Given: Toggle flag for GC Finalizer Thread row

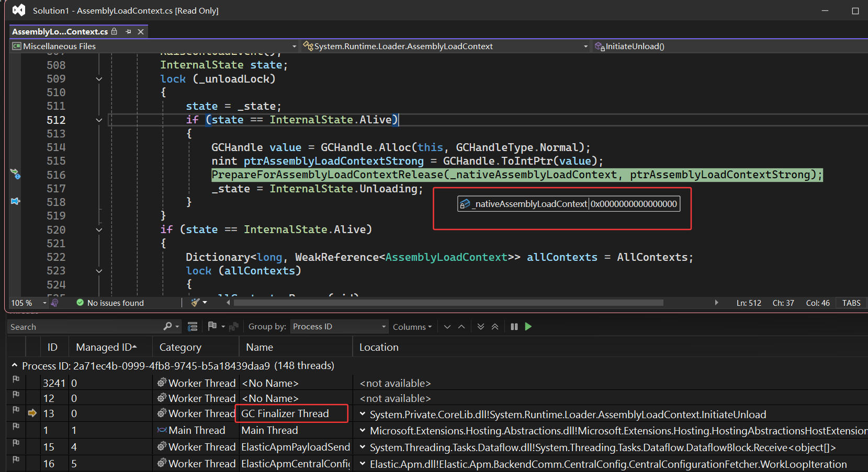Looking at the screenshot, I should tap(16, 409).
